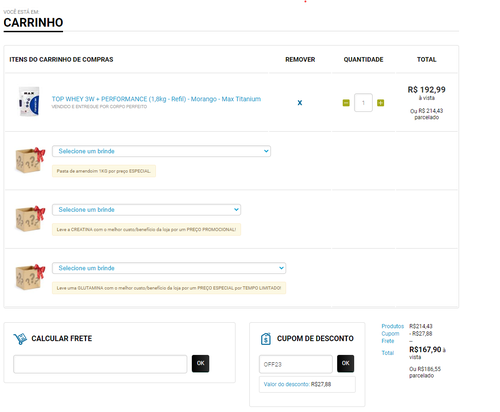Click OK button for Calcular Frete
500x412 pixels.
point(200,363)
